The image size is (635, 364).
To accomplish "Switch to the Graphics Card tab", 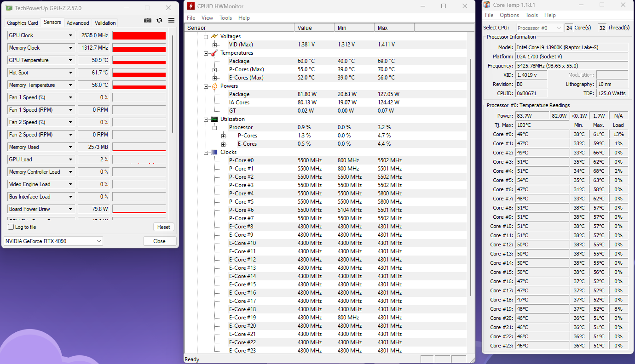I will [x=23, y=23].
